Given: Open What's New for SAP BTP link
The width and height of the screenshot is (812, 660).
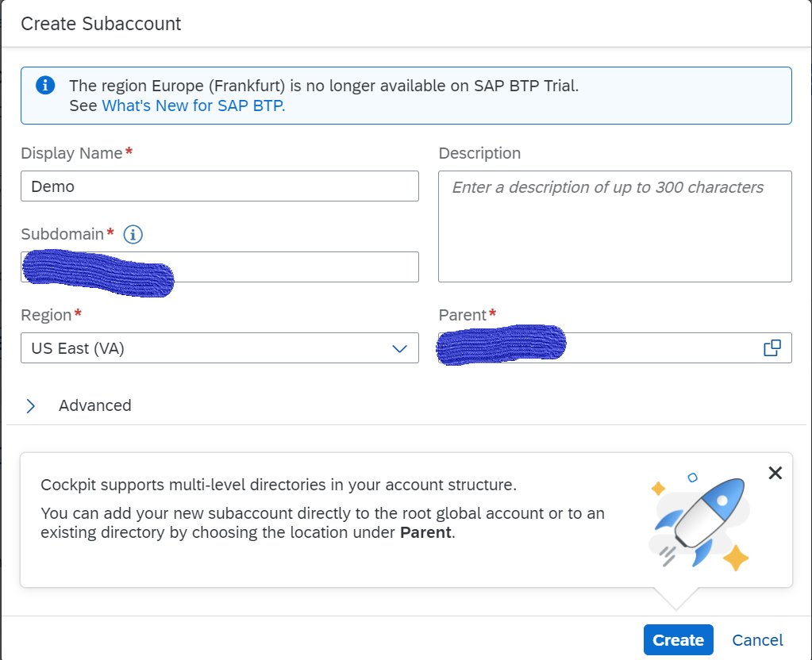Looking at the screenshot, I should (193, 106).
